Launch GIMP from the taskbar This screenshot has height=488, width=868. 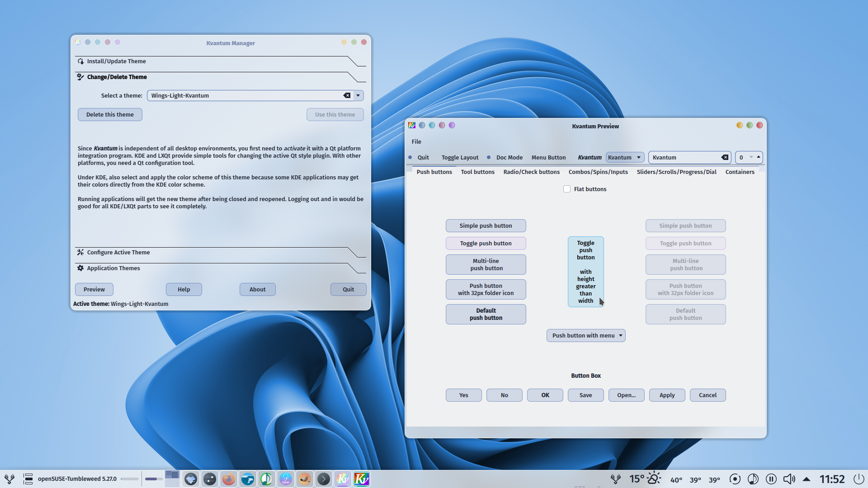pos(305,479)
